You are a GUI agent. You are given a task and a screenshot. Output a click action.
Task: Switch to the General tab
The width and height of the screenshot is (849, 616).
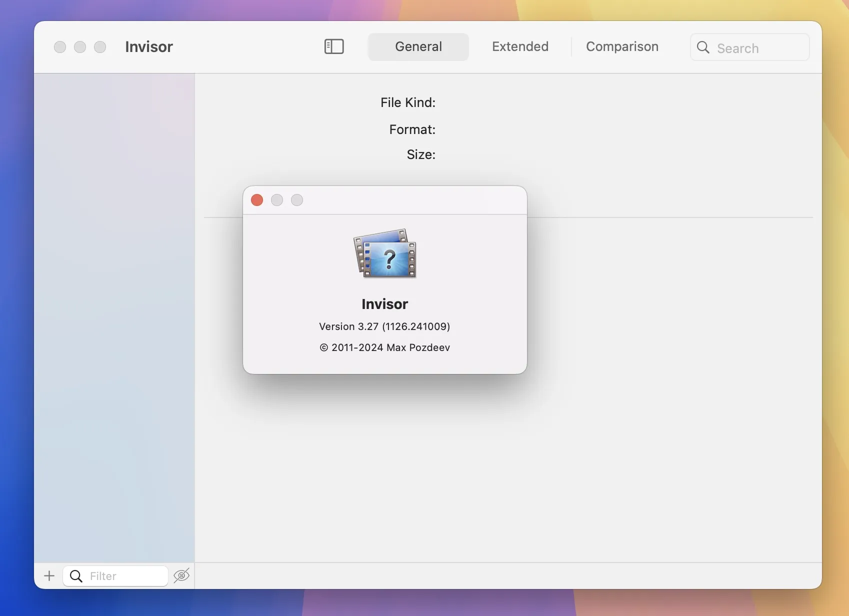click(418, 46)
